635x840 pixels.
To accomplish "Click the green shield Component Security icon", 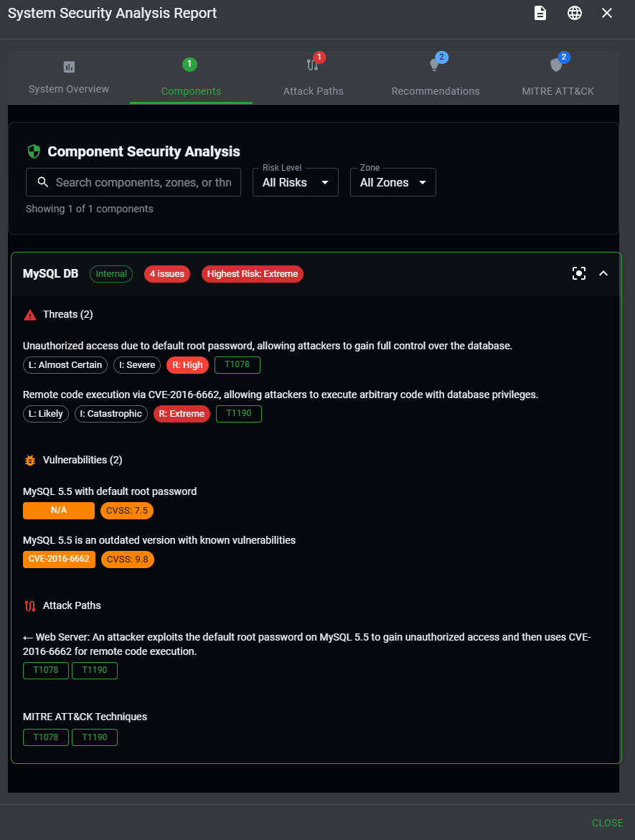I will pos(34,151).
